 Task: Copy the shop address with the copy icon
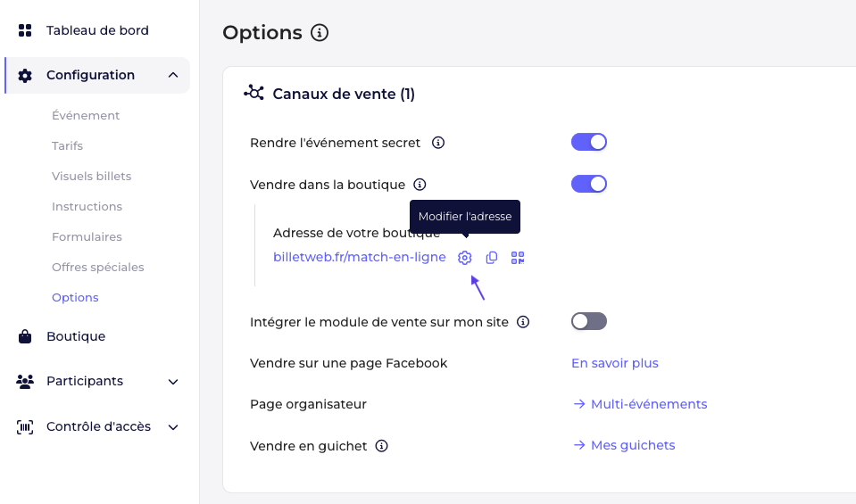coord(491,258)
